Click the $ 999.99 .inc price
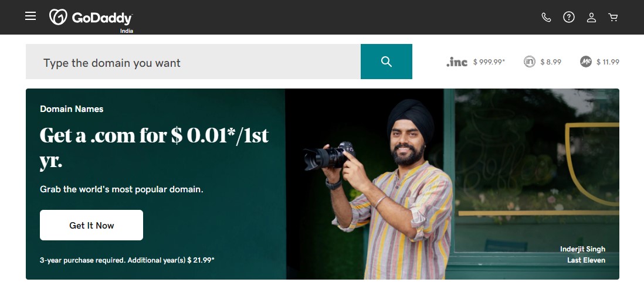The height and width of the screenshot is (289, 644). point(489,62)
